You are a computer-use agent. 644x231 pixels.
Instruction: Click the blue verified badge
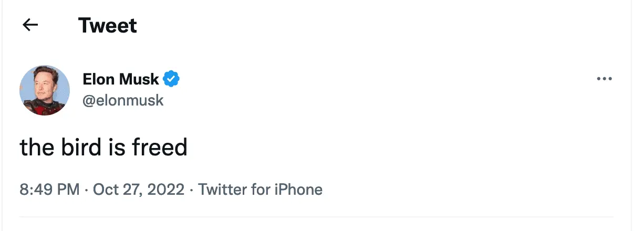click(171, 79)
